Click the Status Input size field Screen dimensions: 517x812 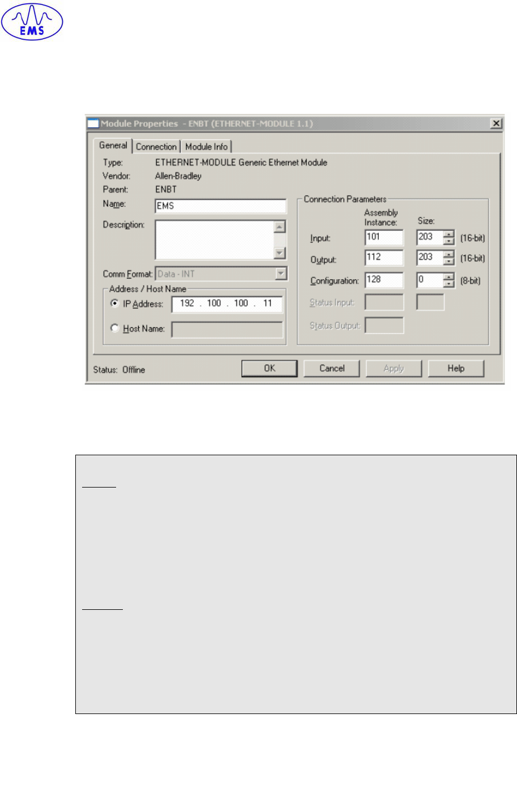tap(430, 302)
